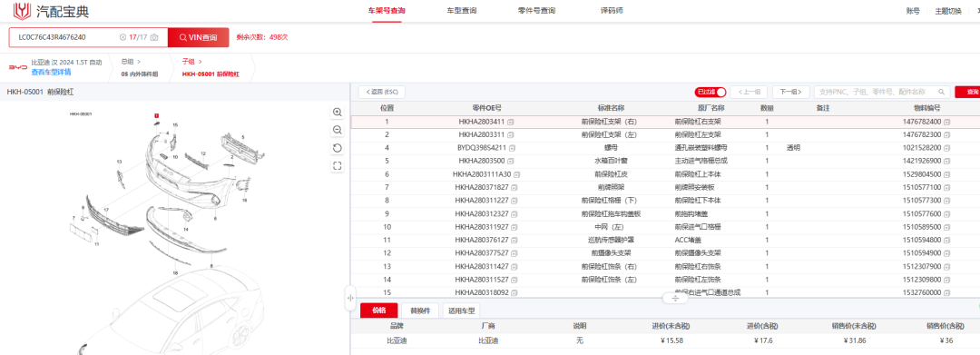Select the 适用车型 tab
This screenshot has width=980, height=355.
pos(461,311)
